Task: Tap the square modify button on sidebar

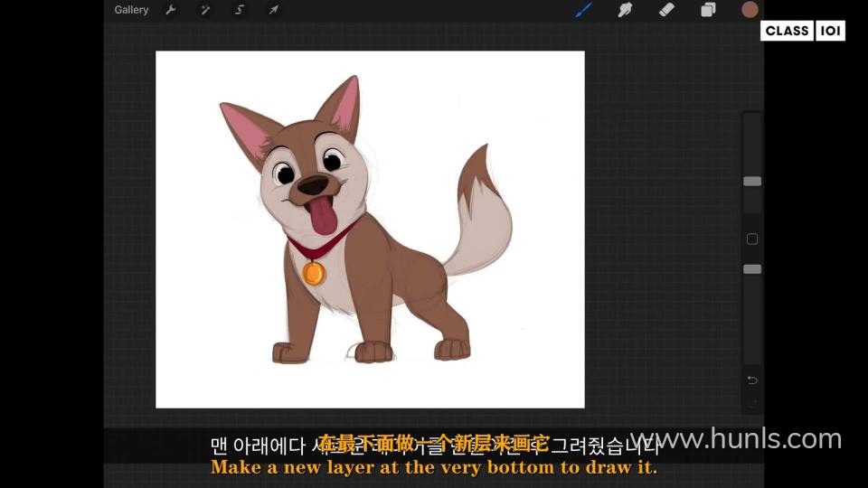Action: [751, 239]
